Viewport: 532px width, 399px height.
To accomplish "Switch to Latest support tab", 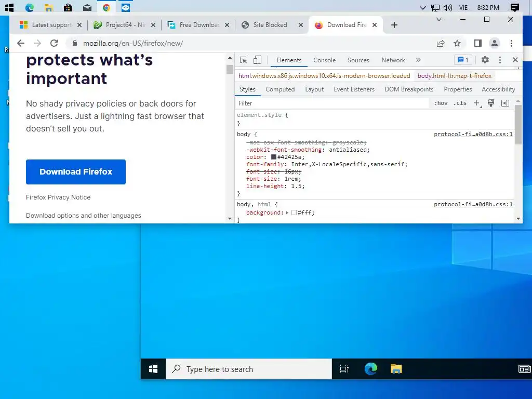I will click(x=51, y=25).
